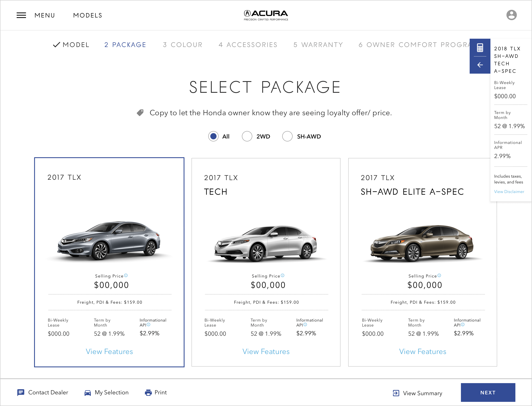Image resolution: width=532 pixels, height=406 pixels.
Task: Click '$2.99%' Informational API on Elite A-Spec card
Action: tap(464, 333)
